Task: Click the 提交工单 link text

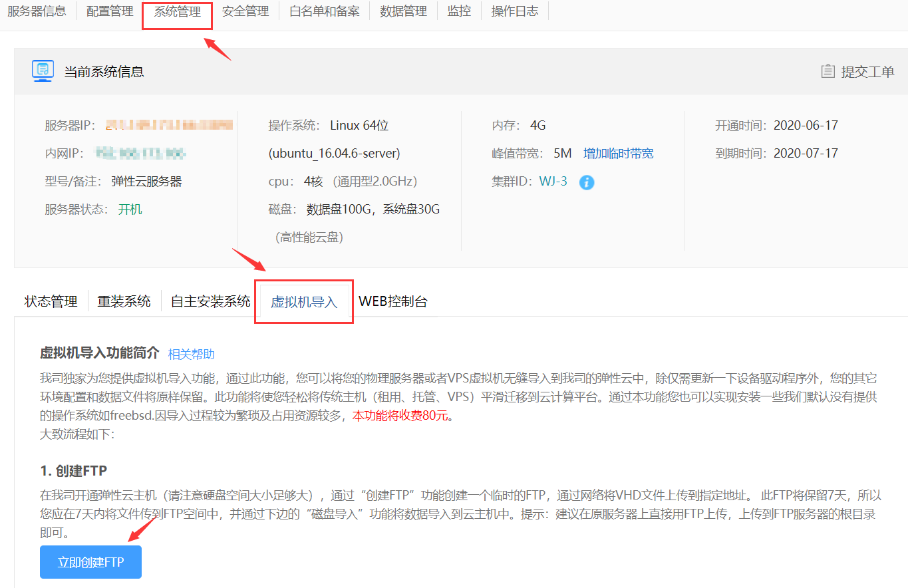Action: (x=867, y=72)
